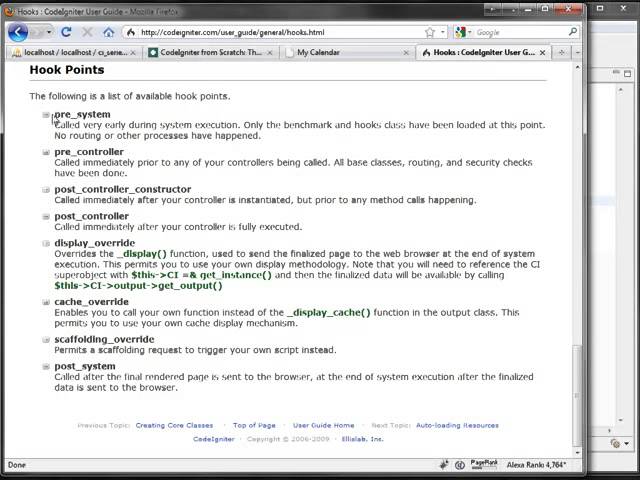Click the display_override bullet icon
Image resolution: width=640 pixels, height=480 pixels.
pyautogui.click(x=46, y=244)
